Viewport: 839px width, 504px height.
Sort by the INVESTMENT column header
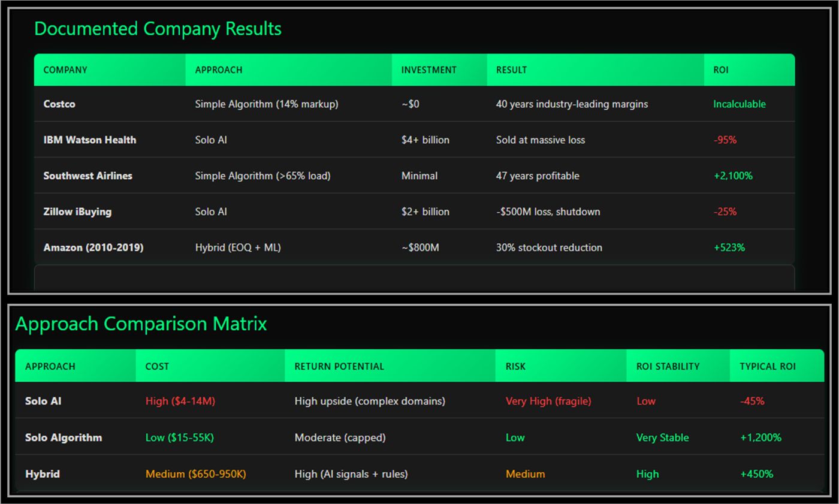pos(429,70)
